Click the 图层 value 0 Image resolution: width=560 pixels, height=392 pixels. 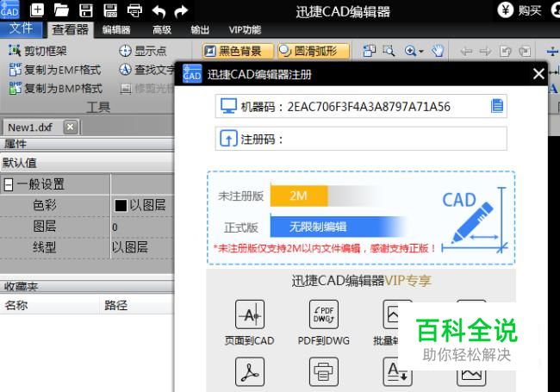pos(115,227)
